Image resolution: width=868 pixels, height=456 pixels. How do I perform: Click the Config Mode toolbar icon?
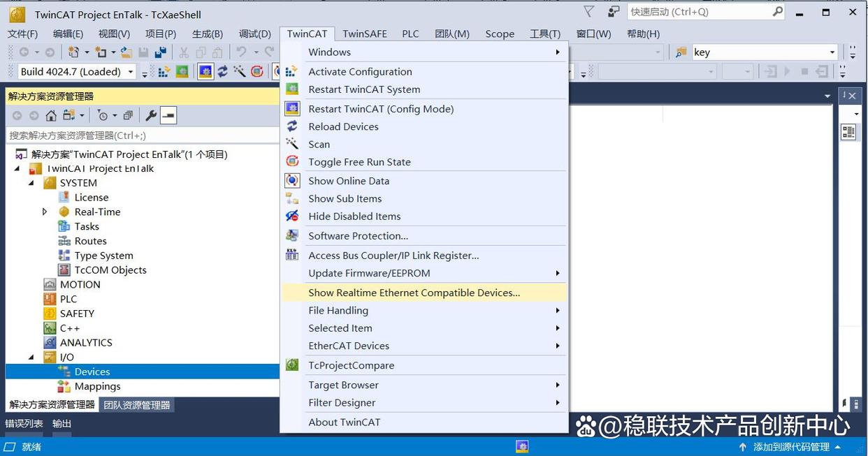pyautogui.click(x=205, y=71)
